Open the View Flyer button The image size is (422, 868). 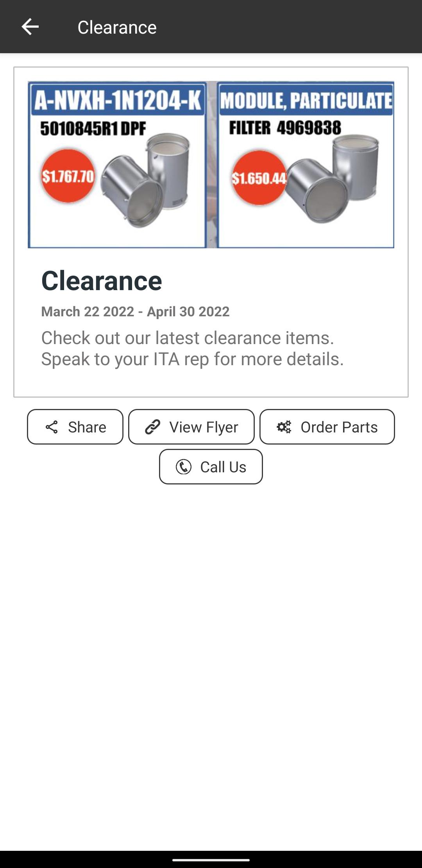point(191,427)
